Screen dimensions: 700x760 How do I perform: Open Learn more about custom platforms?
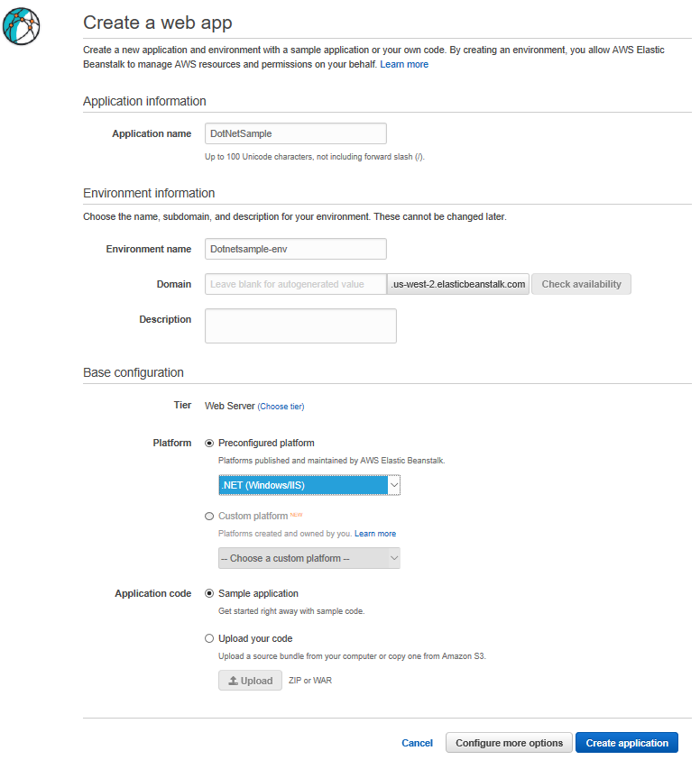(374, 533)
